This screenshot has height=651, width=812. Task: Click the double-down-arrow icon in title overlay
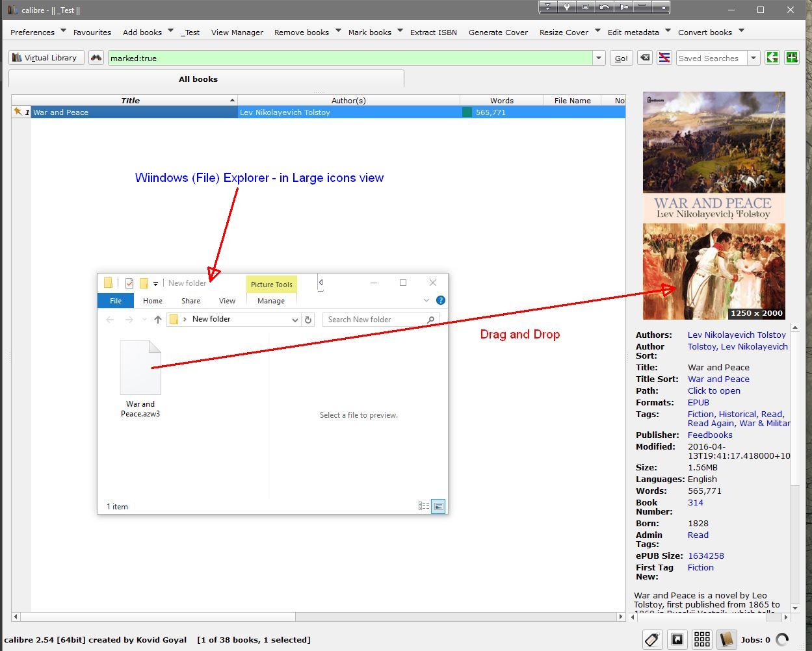[548, 7]
